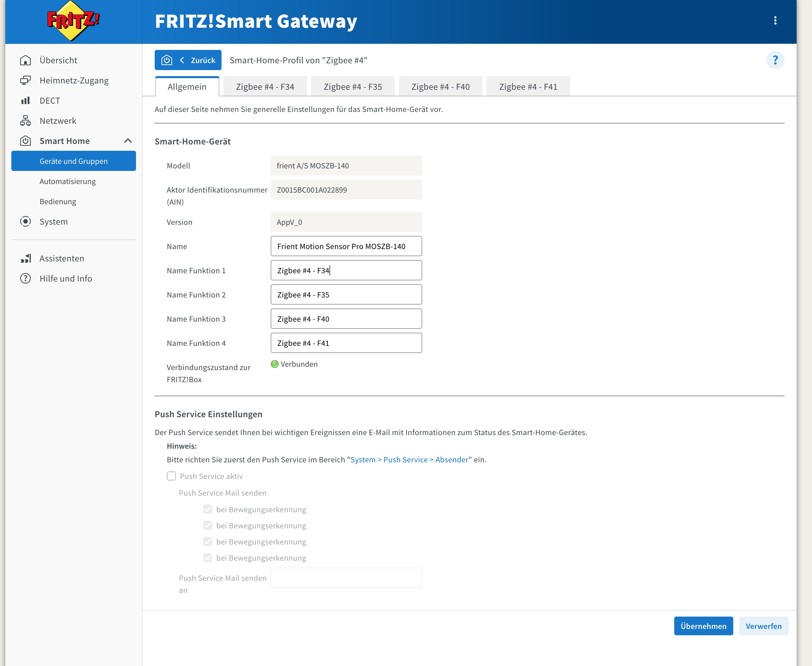The image size is (812, 666).
Task: Select Automatisierung in the sidebar
Action: tap(68, 181)
